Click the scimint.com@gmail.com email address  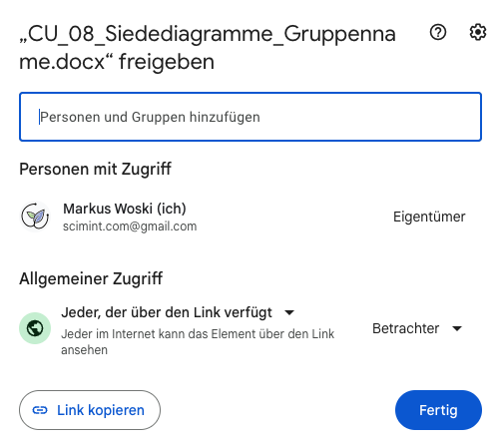[x=130, y=226]
